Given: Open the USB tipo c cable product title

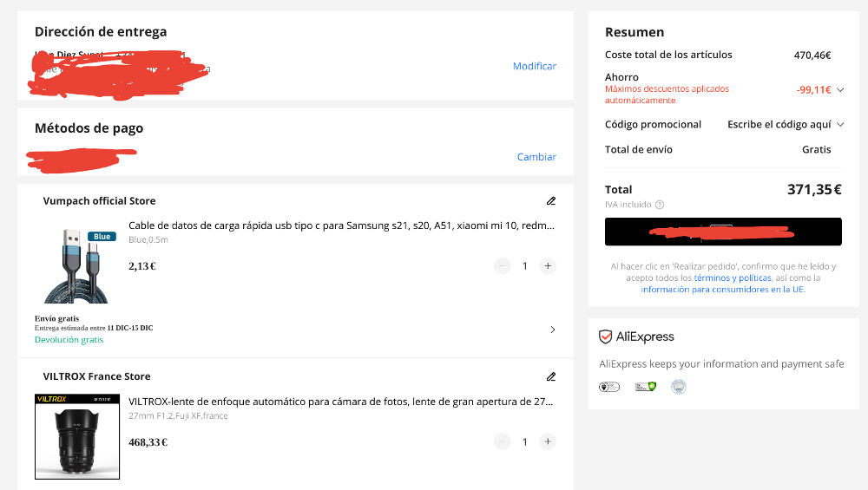Looking at the screenshot, I should pyautogui.click(x=341, y=225).
